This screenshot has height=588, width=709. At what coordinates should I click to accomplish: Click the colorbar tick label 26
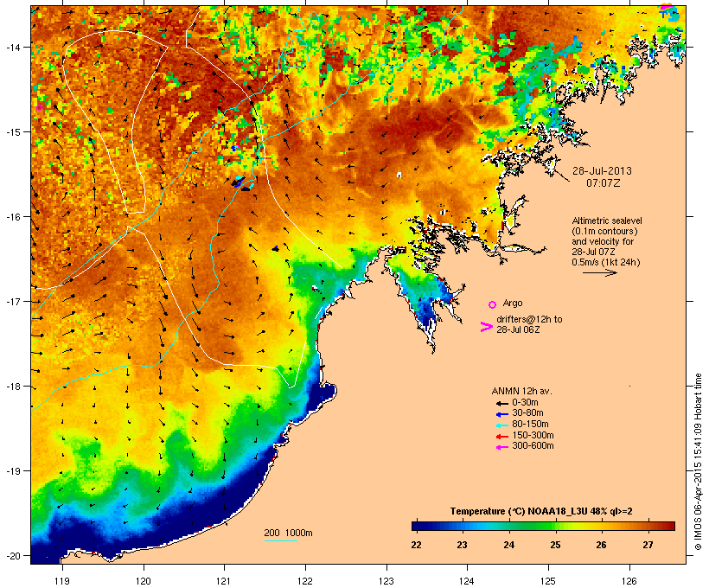click(602, 545)
